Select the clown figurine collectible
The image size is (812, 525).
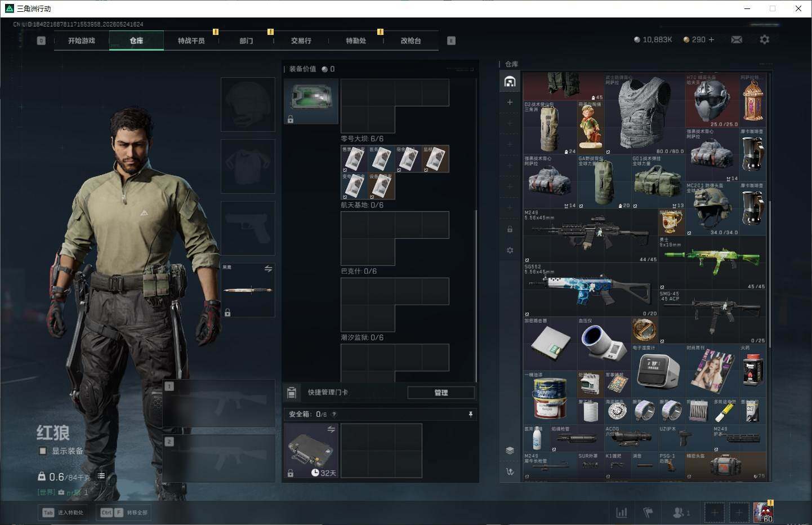click(x=591, y=128)
